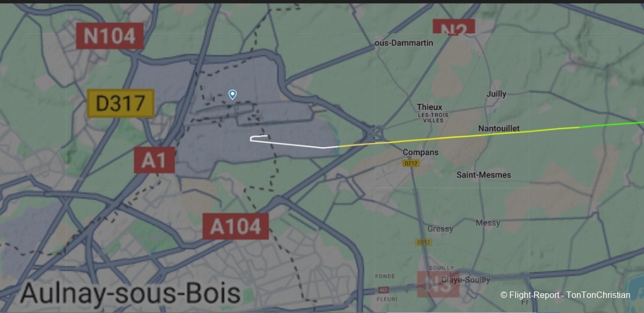Screen dimensions: 644x313
Task: Select the Thieux village label
Action: click(x=429, y=107)
